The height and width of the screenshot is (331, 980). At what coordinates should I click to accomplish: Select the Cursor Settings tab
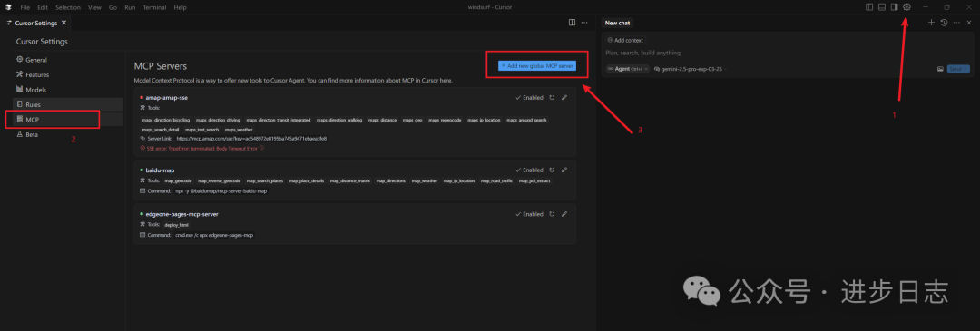(x=35, y=23)
